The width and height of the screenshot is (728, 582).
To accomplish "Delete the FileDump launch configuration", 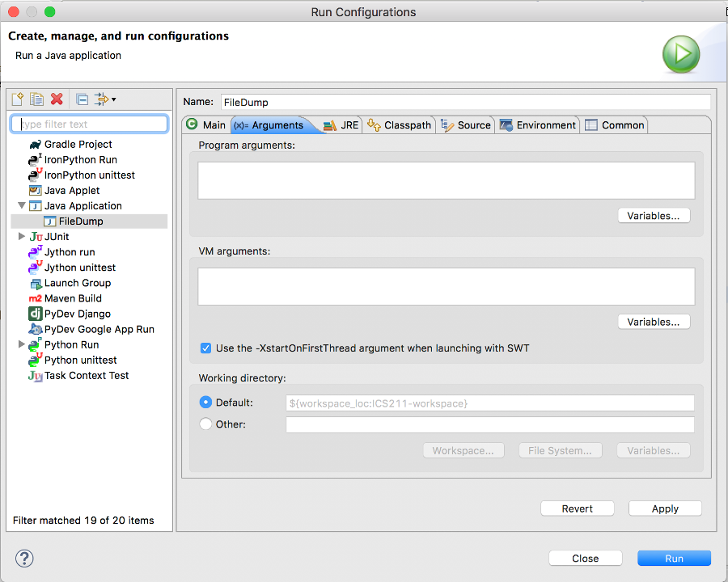I will [x=56, y=99].
